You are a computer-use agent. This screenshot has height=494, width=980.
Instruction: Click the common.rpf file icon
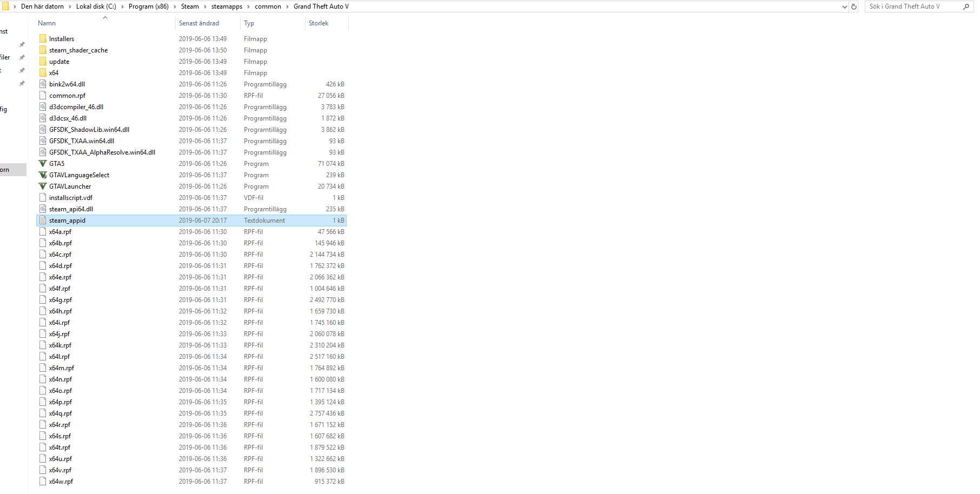pyautogui.click(x=43, y=96)
